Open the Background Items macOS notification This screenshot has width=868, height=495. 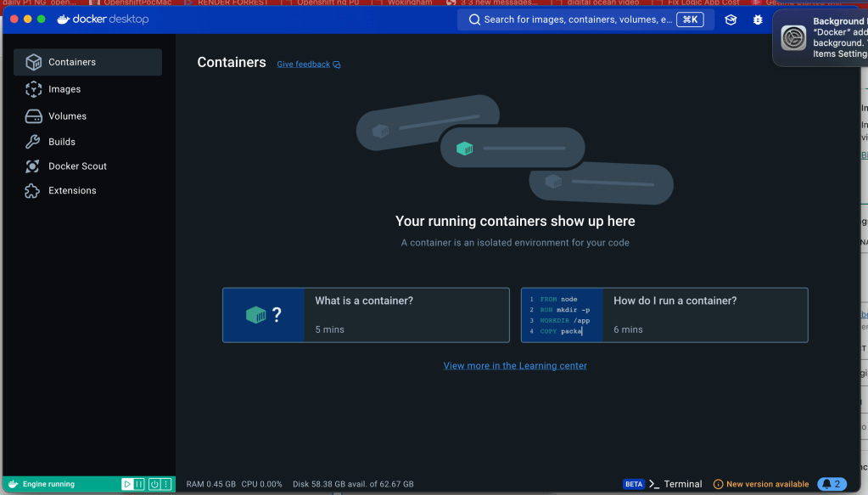pos(820,37)
